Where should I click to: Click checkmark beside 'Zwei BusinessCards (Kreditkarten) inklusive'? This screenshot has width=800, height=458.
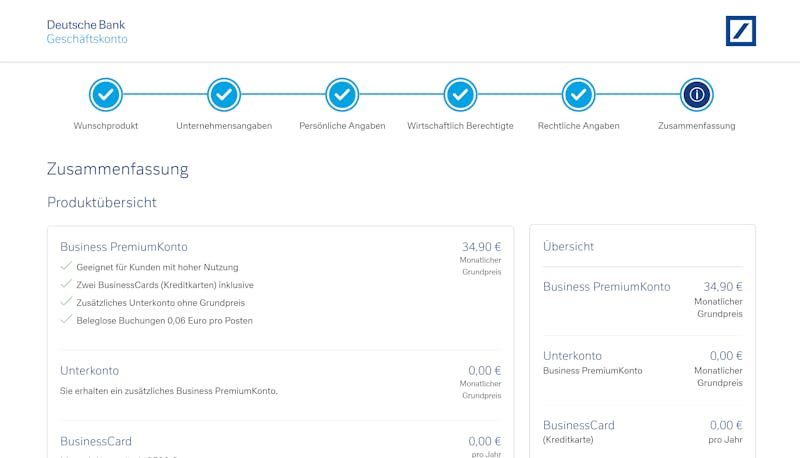point(66,284)
